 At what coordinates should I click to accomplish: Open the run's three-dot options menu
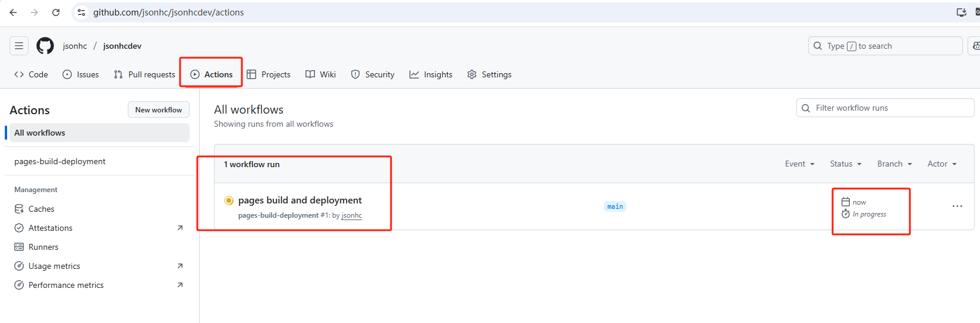coord(957,206)
